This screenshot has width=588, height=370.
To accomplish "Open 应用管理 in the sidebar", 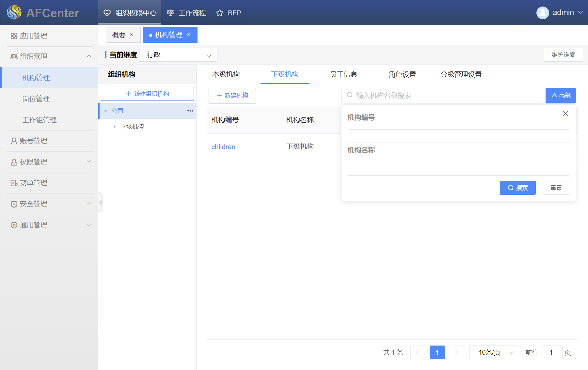I will [x=33, y=36].
